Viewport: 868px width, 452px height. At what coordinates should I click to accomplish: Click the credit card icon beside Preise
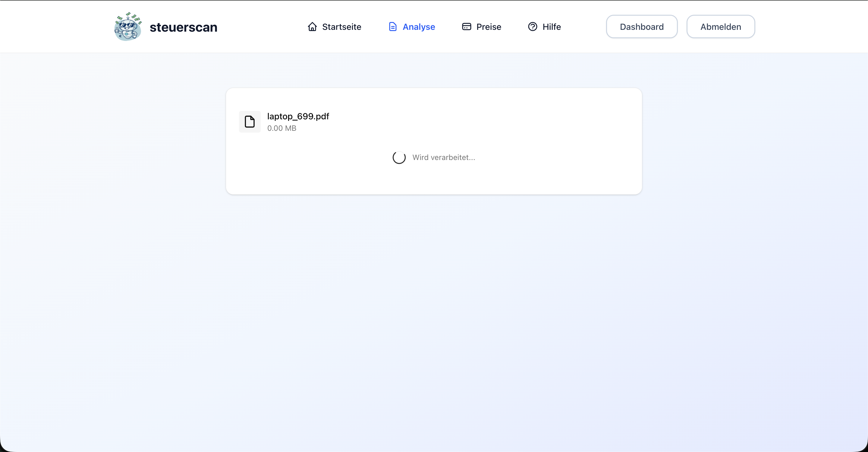pos(466,27)
